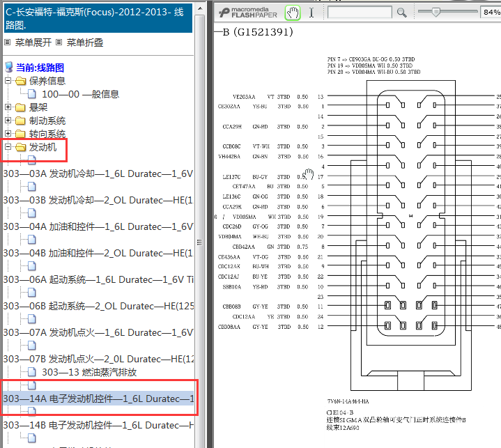The height and width of the screenshot is (448, 501).
Task: Open 303—04A 加油和控件 1_6L Duratec
Action: point(98,227)
